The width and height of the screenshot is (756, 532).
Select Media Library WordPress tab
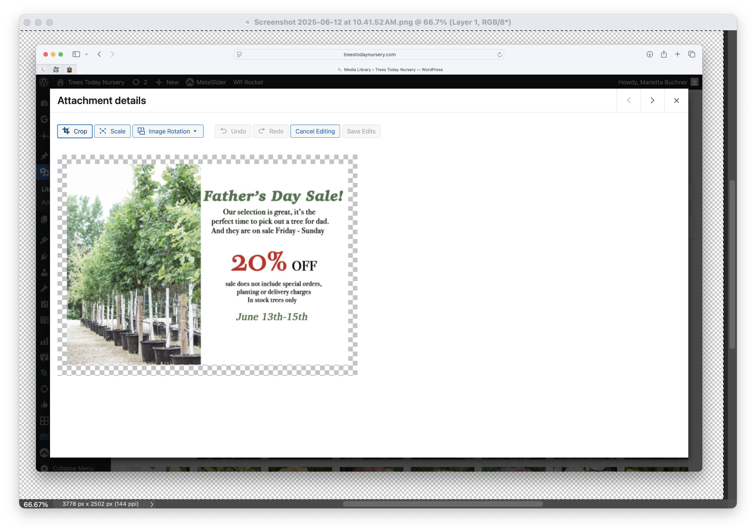tap(390, 69)
